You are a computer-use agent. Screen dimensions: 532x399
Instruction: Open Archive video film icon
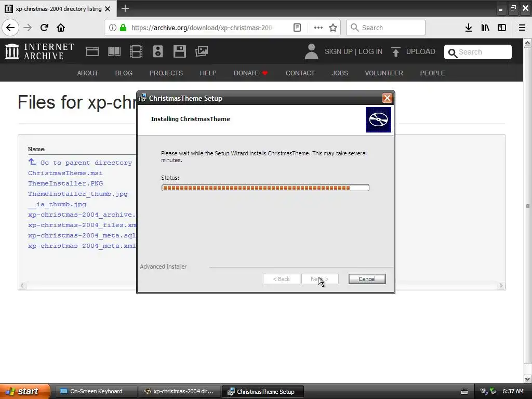[x=136, y=51]
